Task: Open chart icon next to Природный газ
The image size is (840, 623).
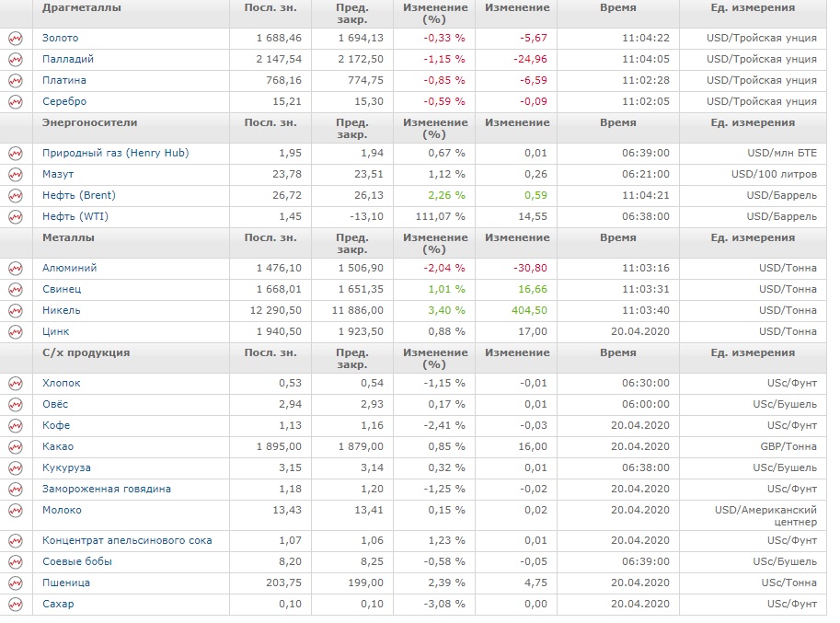Action: (15, 154)
